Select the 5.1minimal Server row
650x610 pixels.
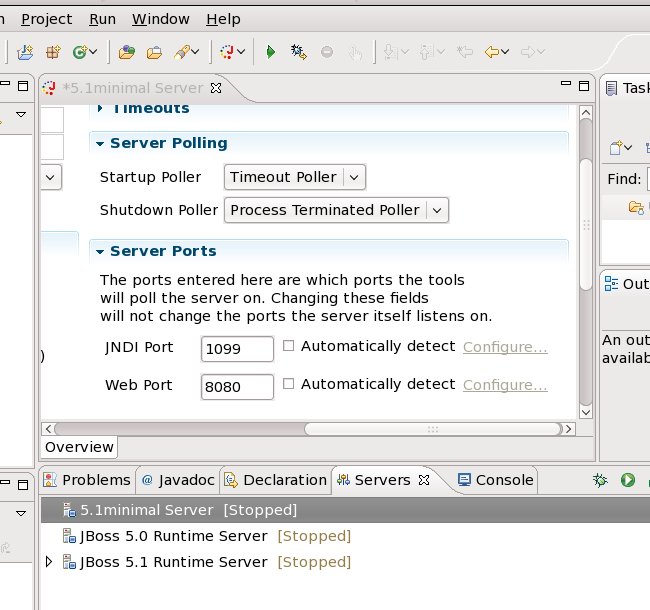pyautogui.click(x=345, y=510)
